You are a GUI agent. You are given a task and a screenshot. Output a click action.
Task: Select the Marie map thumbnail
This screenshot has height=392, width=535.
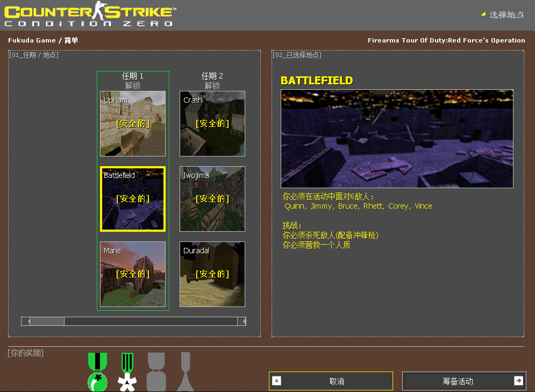132,274
